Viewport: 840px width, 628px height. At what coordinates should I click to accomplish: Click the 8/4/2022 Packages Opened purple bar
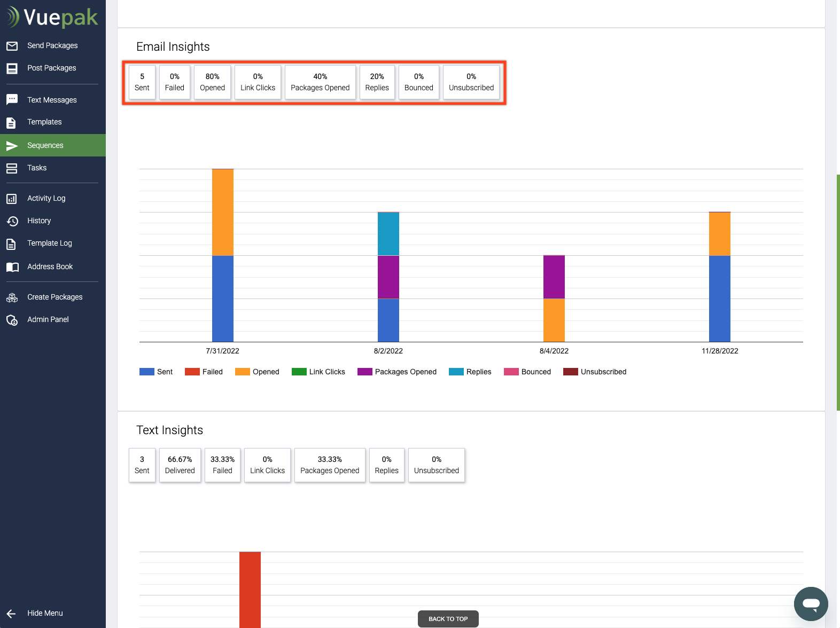[x=554, y=277]
